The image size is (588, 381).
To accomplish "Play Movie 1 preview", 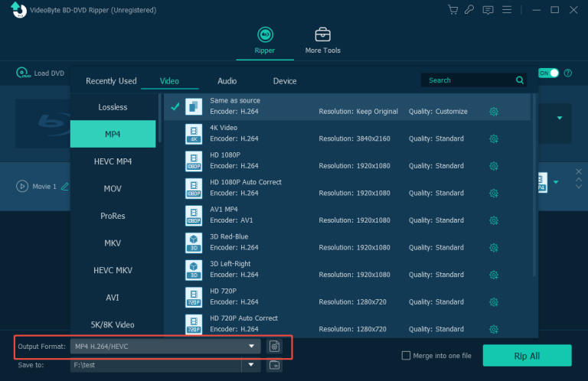I will pyautogui.click(x=22, y=186).
